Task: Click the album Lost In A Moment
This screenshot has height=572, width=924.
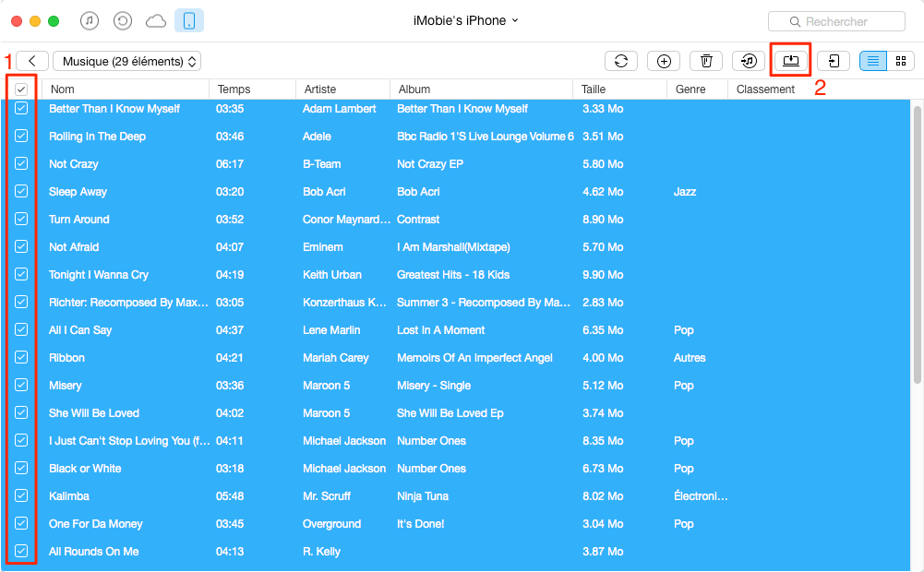Action: 441,330
